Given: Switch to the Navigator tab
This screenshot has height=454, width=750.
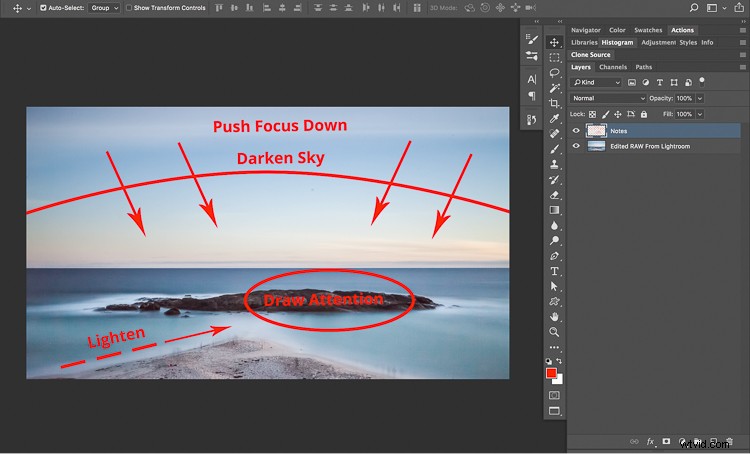Looking at the screenshot, I should 585,30.
